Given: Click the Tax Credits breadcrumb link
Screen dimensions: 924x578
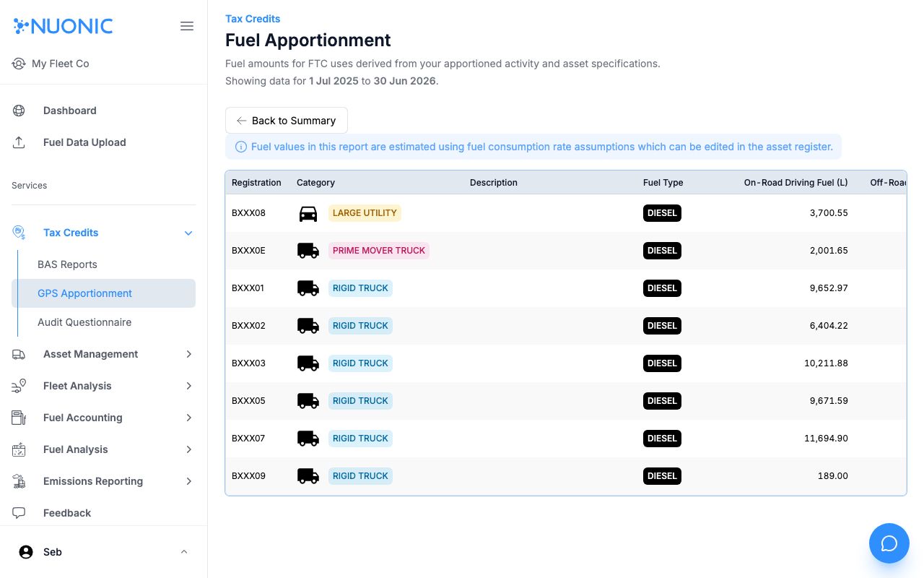Looking at the screenshot, I should pos(253,19).
